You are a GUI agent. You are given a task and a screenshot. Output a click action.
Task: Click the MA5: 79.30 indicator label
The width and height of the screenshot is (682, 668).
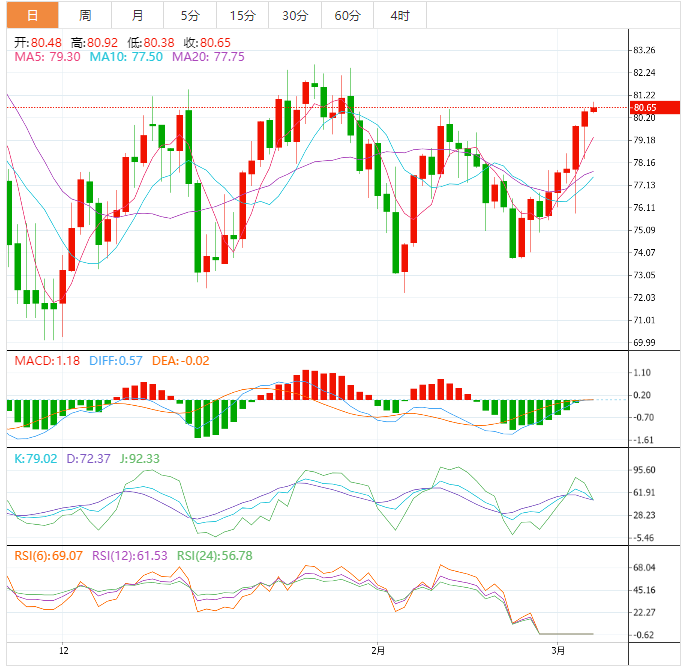coord(48,57)
